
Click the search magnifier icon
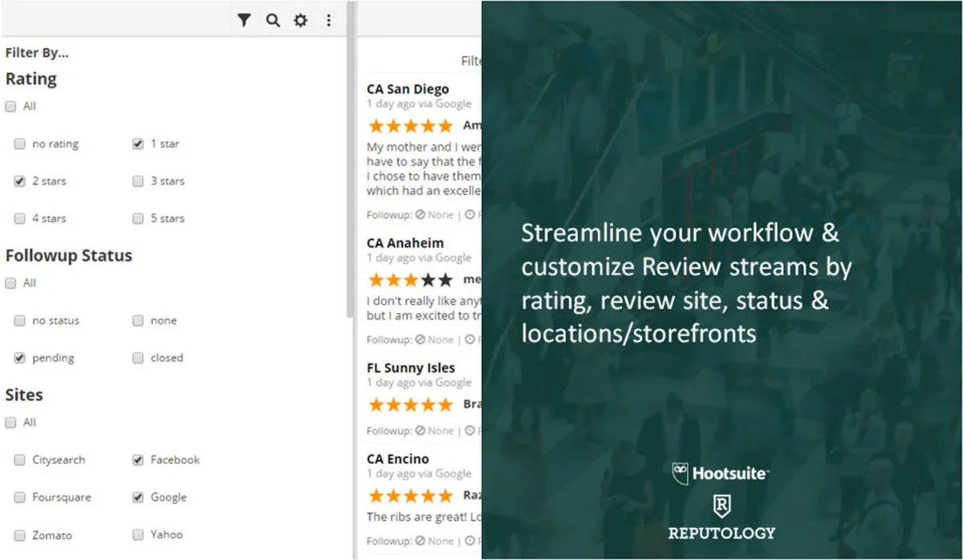click(x=273, y=20)
